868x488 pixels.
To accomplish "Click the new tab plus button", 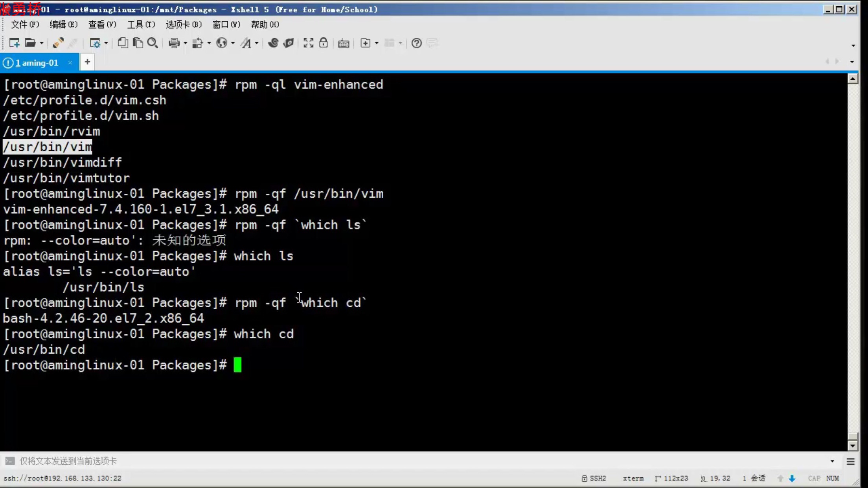I will (x=86, y=62).
